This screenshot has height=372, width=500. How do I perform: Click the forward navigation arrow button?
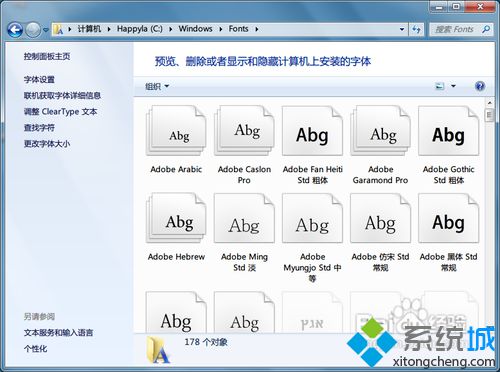click(33, 30)
